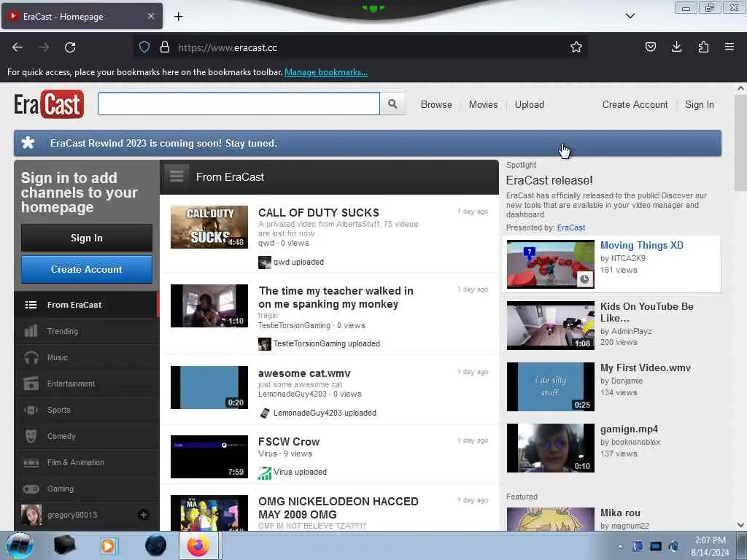Screen dimensions: 747x560
Task: Click the scrollbar down arrow
Action: coord(740,525)
